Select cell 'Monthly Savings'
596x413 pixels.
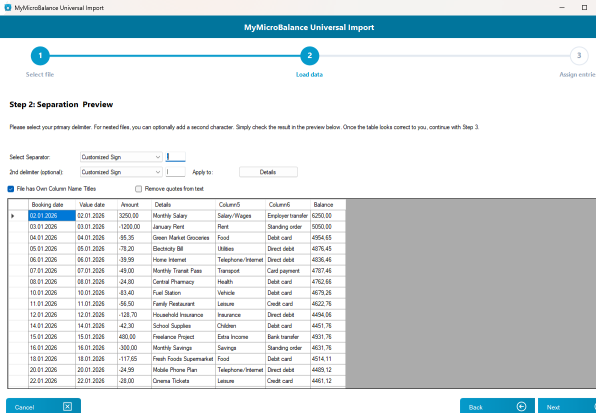183,348
